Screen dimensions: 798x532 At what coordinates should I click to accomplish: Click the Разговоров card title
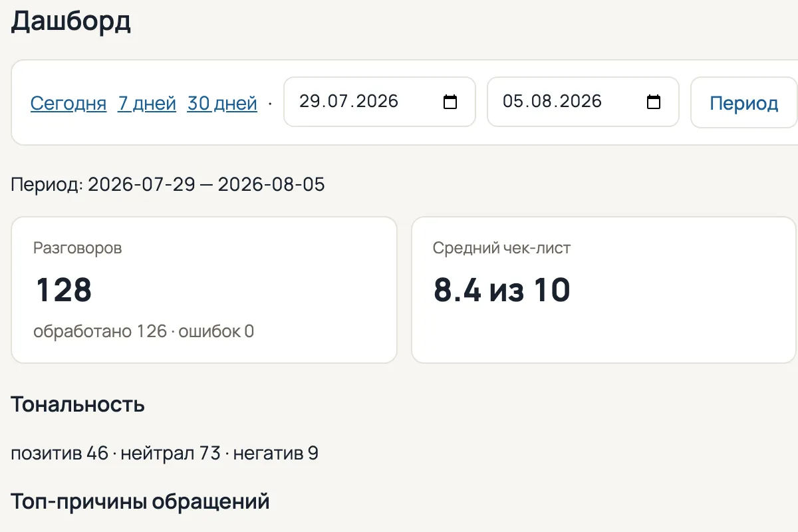pyautogui.click(x=78, y=248)
